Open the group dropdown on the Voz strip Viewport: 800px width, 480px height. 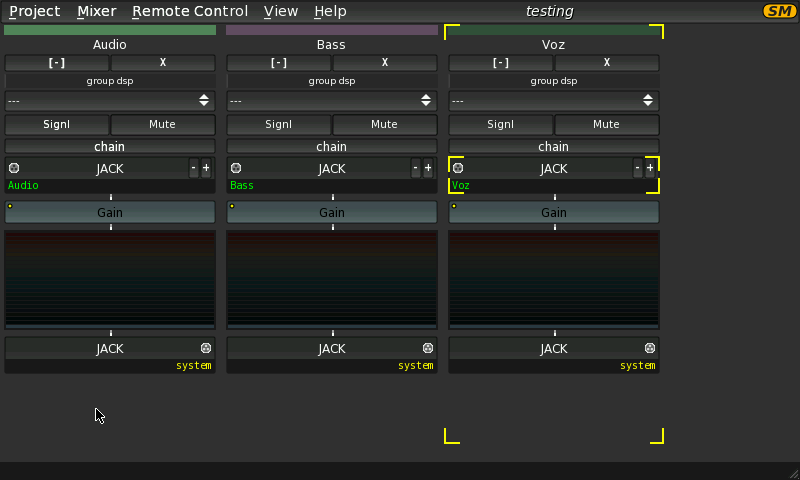coord(554,100)
